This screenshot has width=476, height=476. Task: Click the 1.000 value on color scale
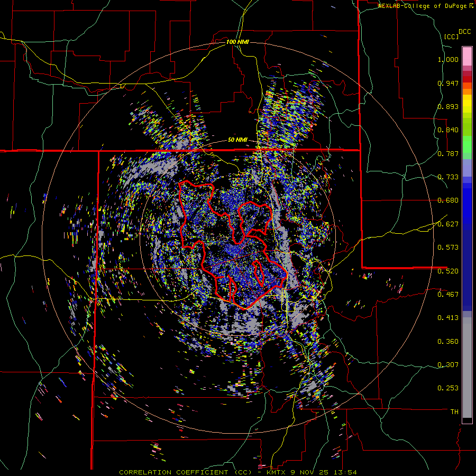(x=448, y=59)
